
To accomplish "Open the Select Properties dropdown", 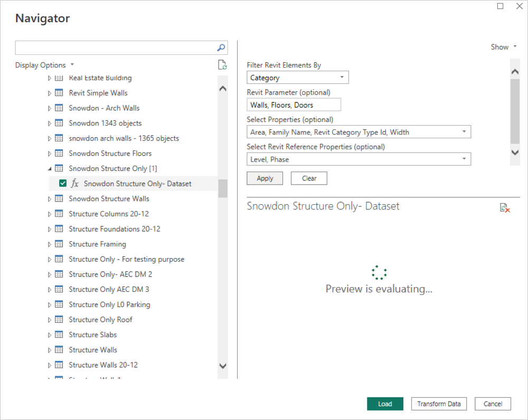I will (359, 132).
